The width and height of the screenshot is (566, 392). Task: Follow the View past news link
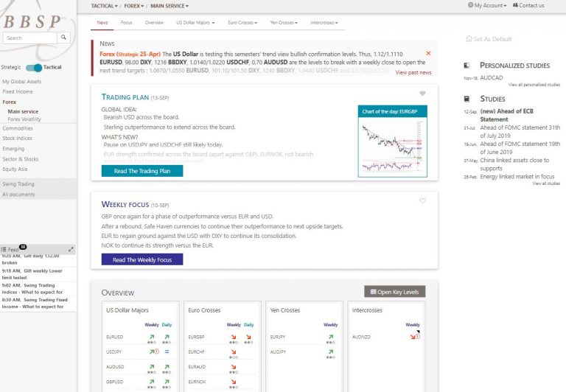click(413, 72)
